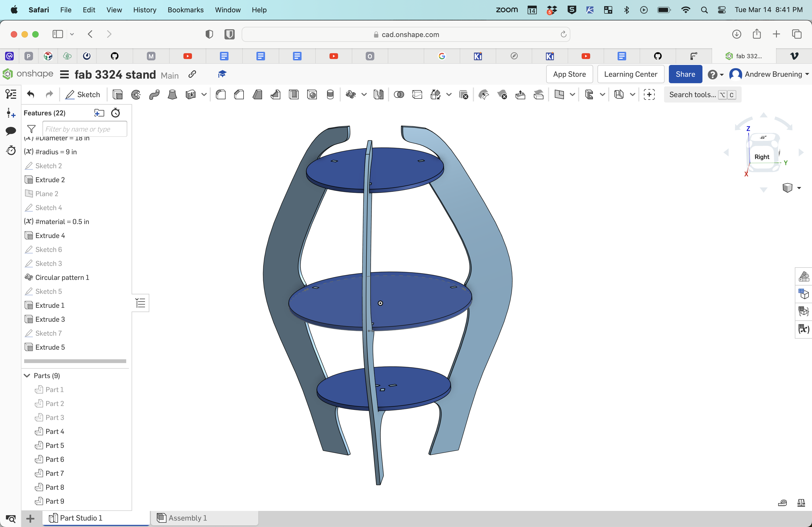Viewport: 812px width, 527px height.
Task: Expand the Plane tool dropdown arrow
Action: click(x=572, y=94)
